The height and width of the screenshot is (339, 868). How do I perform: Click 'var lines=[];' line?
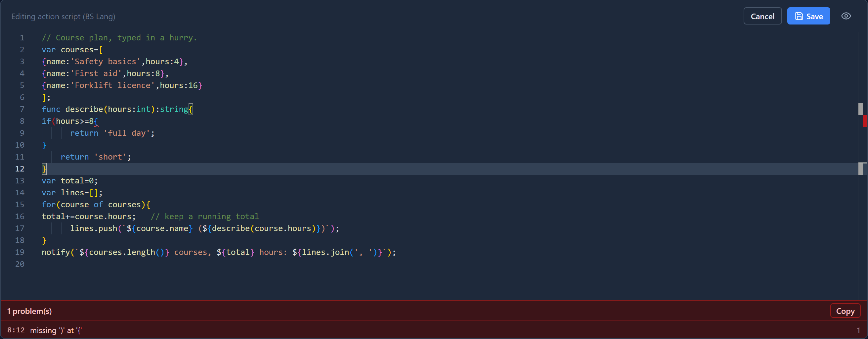click(72, 193)
